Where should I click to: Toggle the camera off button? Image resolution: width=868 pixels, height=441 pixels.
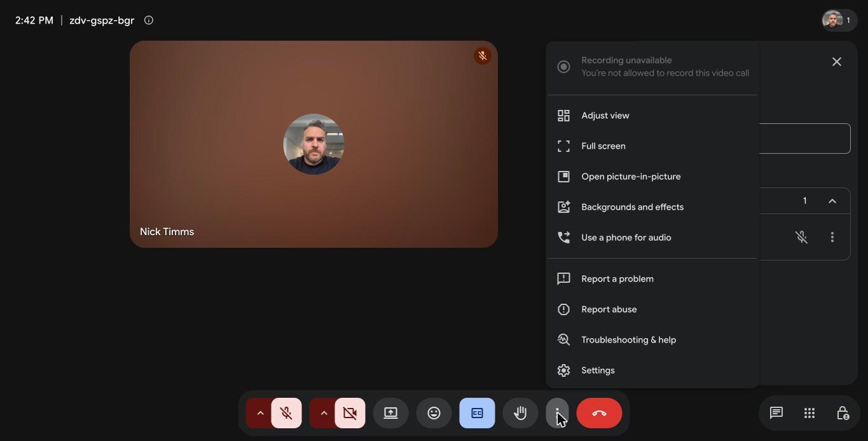(350, 413)
